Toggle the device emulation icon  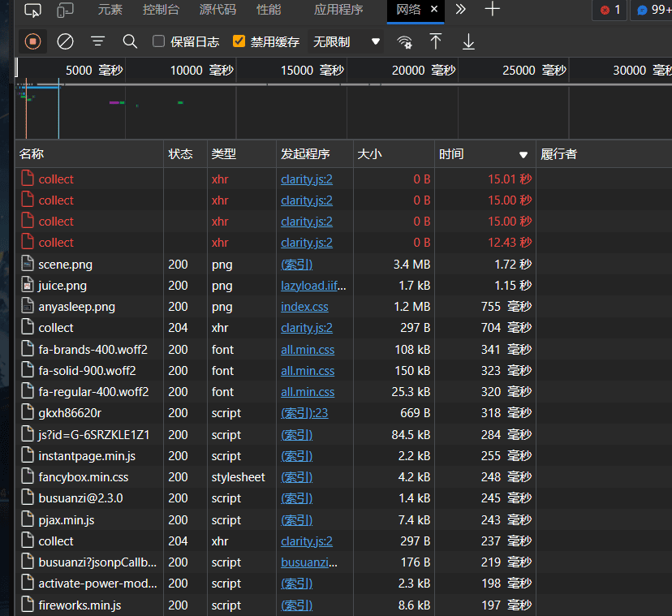(66, 11)
